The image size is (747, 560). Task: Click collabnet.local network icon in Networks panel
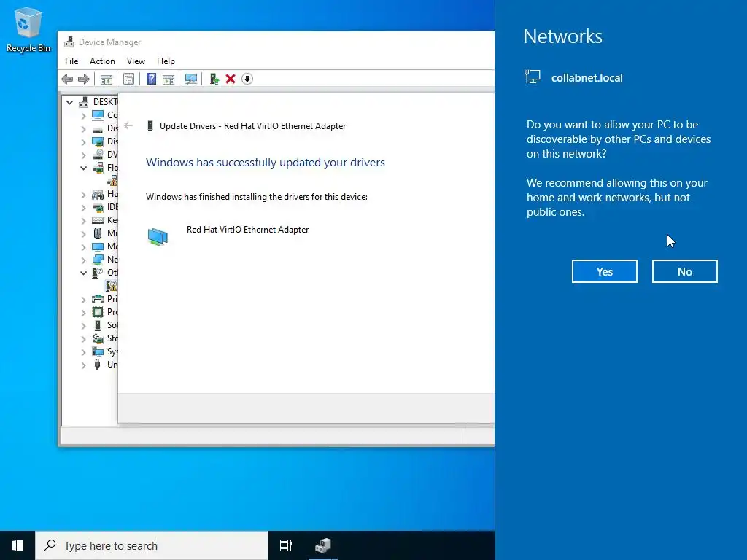click(532, 77)
